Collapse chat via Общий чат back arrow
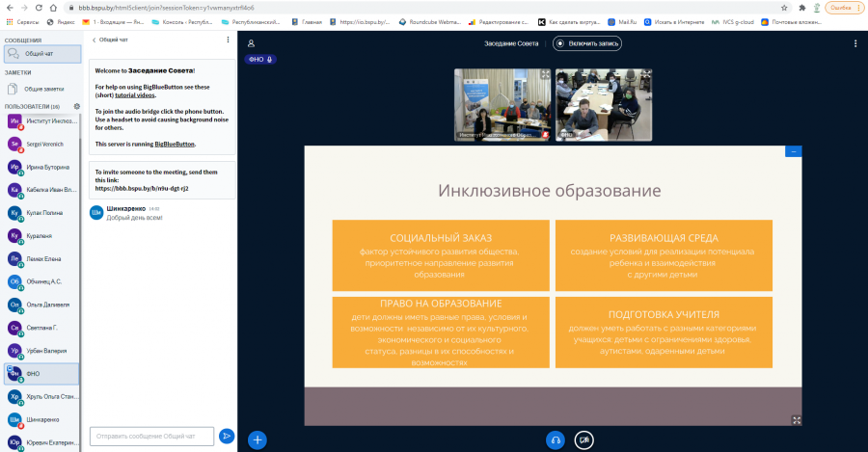 [110, 40]
